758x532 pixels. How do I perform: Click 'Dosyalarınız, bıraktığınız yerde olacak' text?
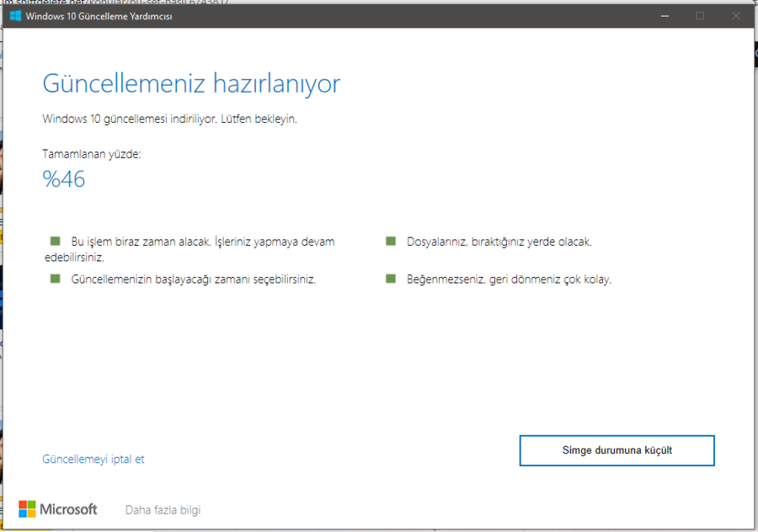pos(499,242)
